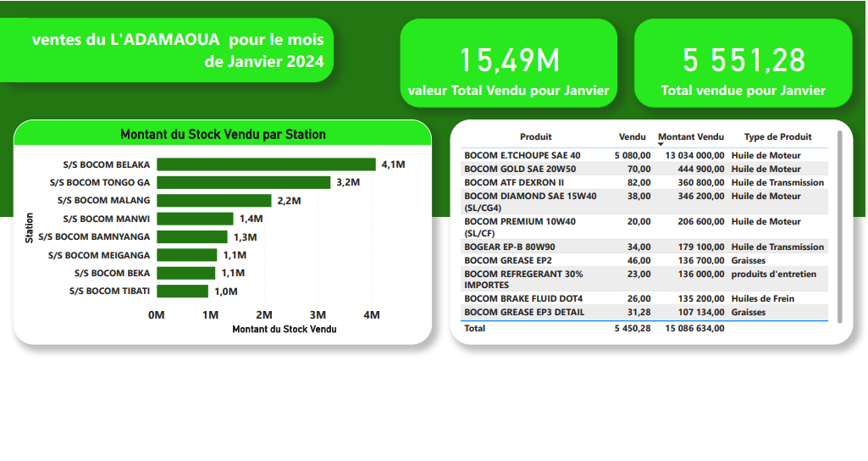The image size is (868, 461).
Task: Click the 206 600,00 amount cell
Action: pos(701,222)
